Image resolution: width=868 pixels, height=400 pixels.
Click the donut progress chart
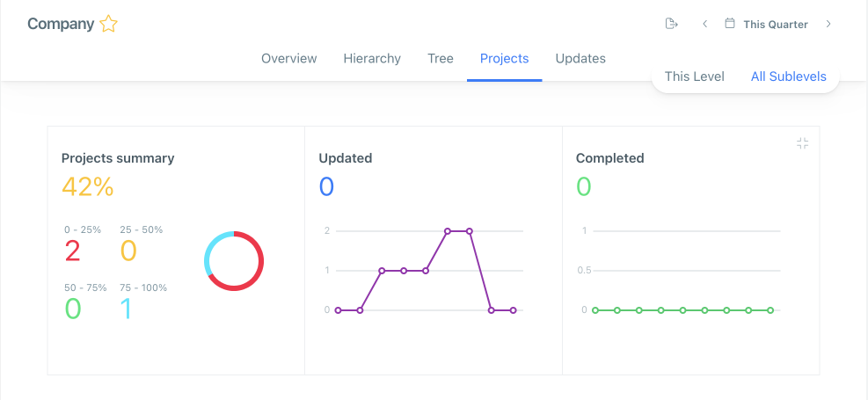(234, 261)
